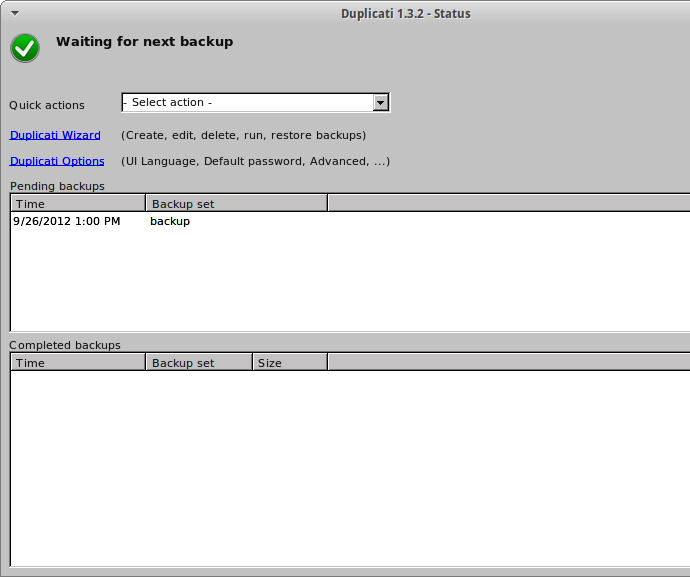Select the 9/26/2012 1:00 PM pending entry
The width and height of the screenshot is (690, 577).
coord(66,221)
